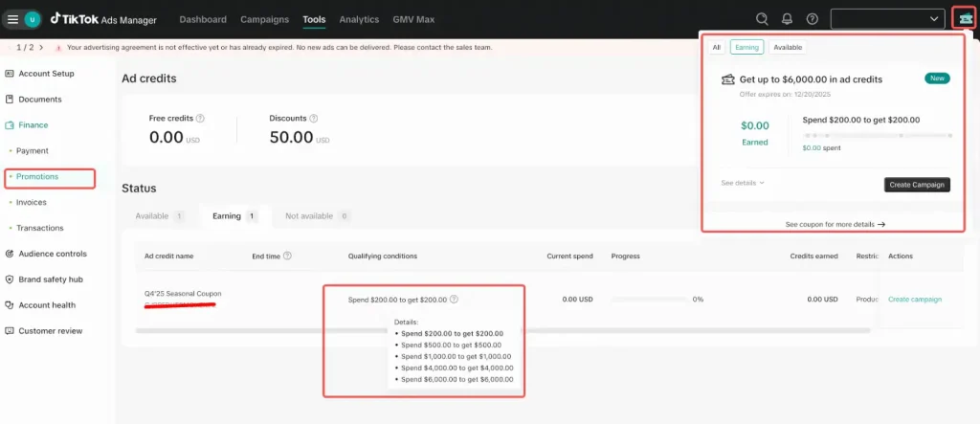
Task: Open the help question mark icon
Action: pos(812,19)
